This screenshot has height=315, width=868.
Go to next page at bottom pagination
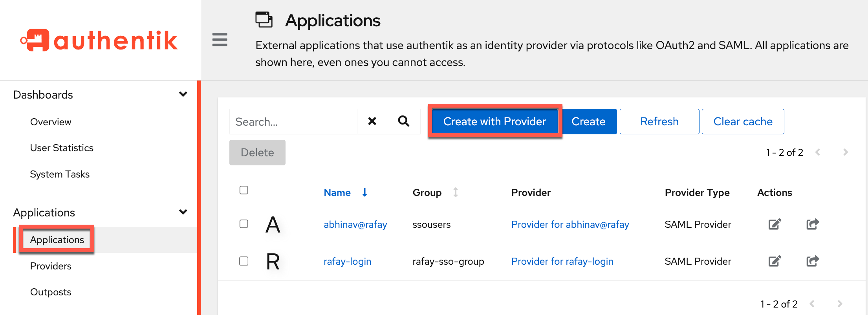point(840,304)
